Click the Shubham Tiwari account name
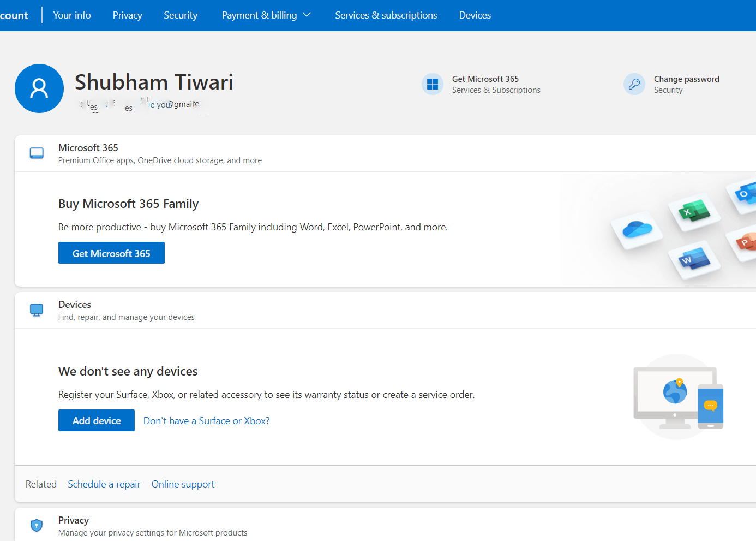This screenshot has height=541, width=756. click(x=154, y=82)
